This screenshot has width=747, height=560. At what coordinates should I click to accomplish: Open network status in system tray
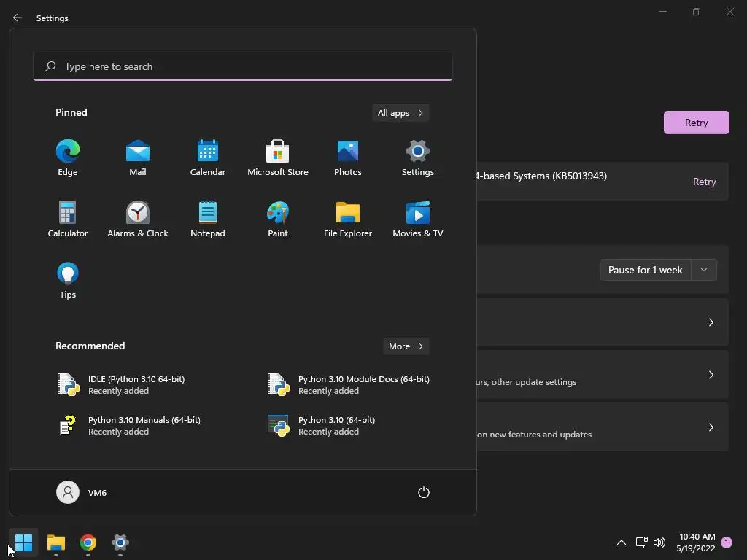(641, 542)
